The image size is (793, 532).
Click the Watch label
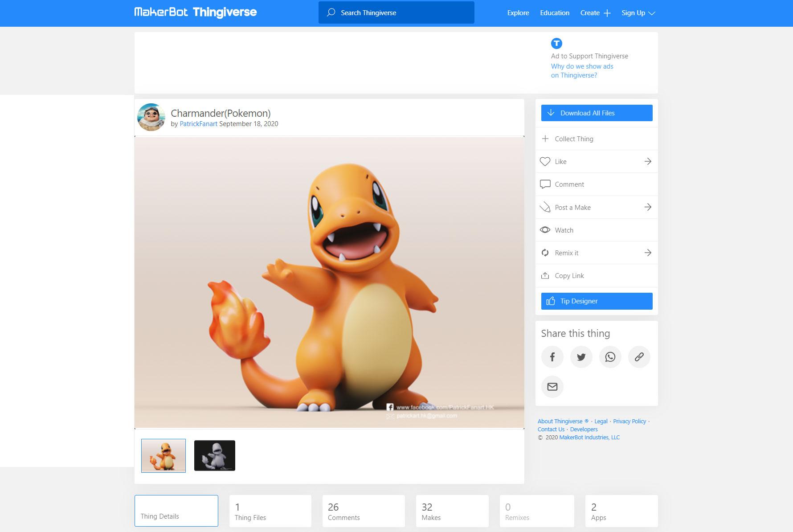pyautogui.click(x=564, y=230)
